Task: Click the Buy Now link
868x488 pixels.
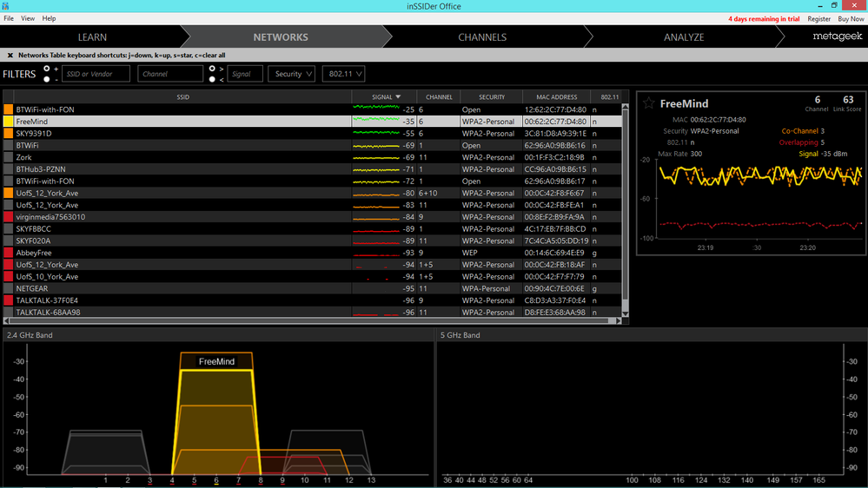Action: pos(851,19)
